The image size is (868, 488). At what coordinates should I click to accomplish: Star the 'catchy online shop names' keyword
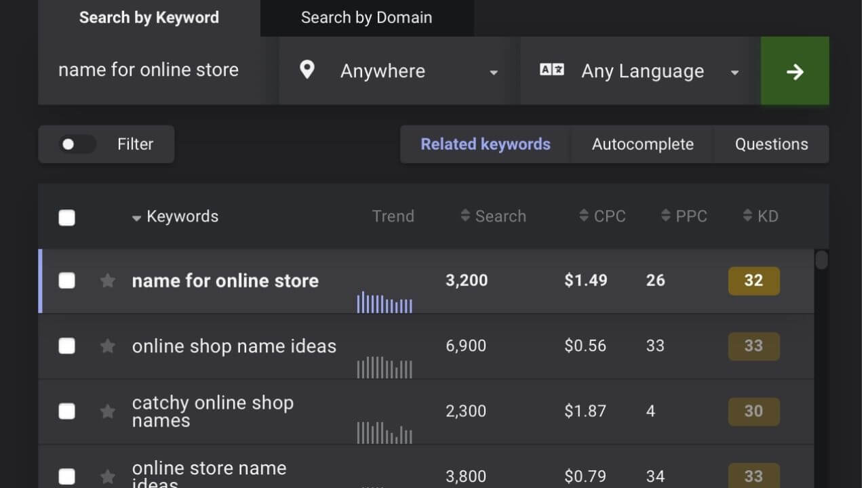107,411
